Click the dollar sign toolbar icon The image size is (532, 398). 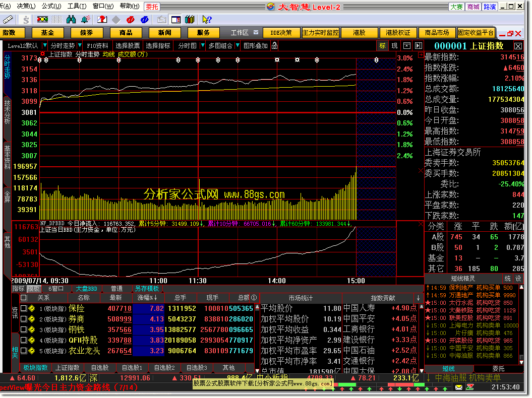(26, 20)
